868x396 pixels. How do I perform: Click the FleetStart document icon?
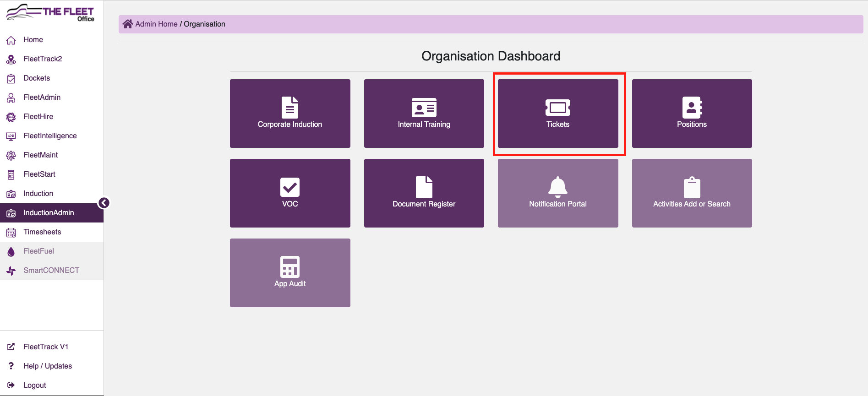tap(11, 175)
